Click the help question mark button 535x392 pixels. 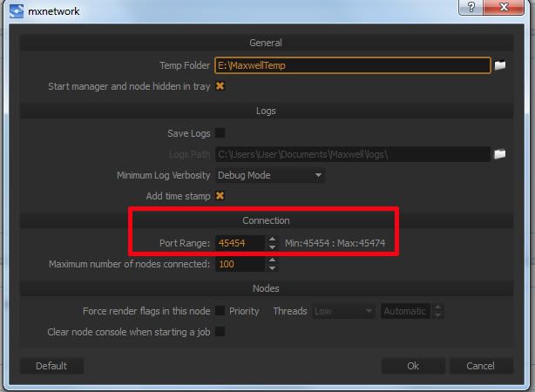(x=471, y=8)
